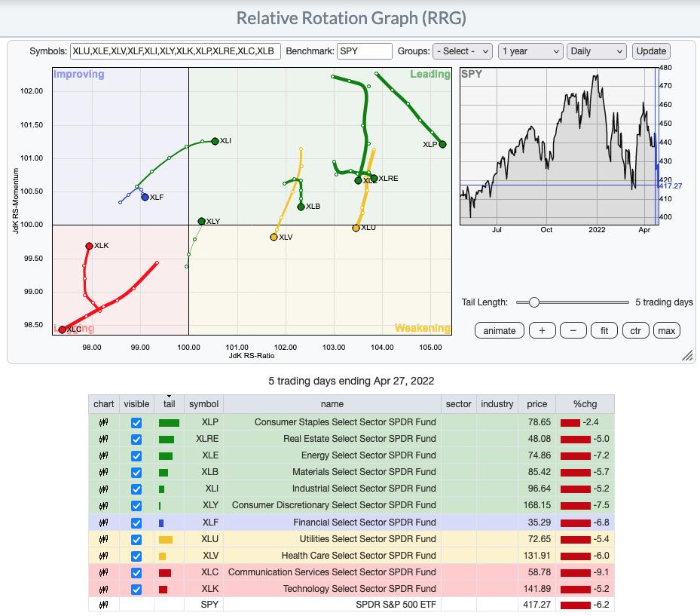The width and height of the screenshot is (700, 616).
Task: Click the XLV point on the RRG chart
Action: pyautogui.click(x=274, y=238)
